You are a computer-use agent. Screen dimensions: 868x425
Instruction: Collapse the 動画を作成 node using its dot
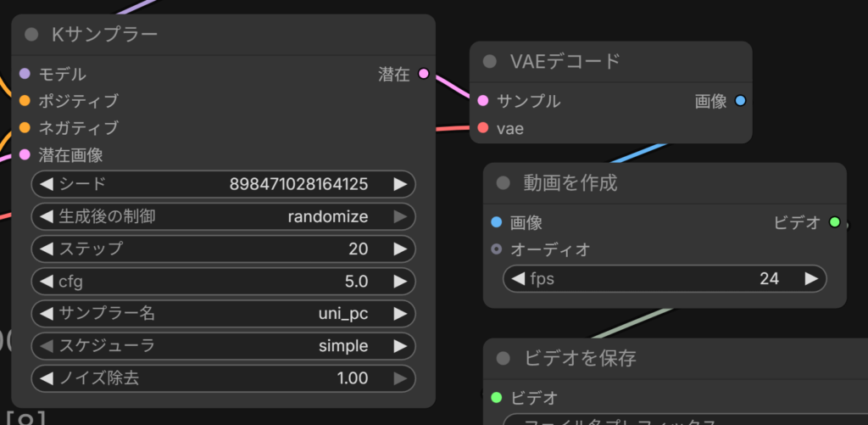click(503, 182)
